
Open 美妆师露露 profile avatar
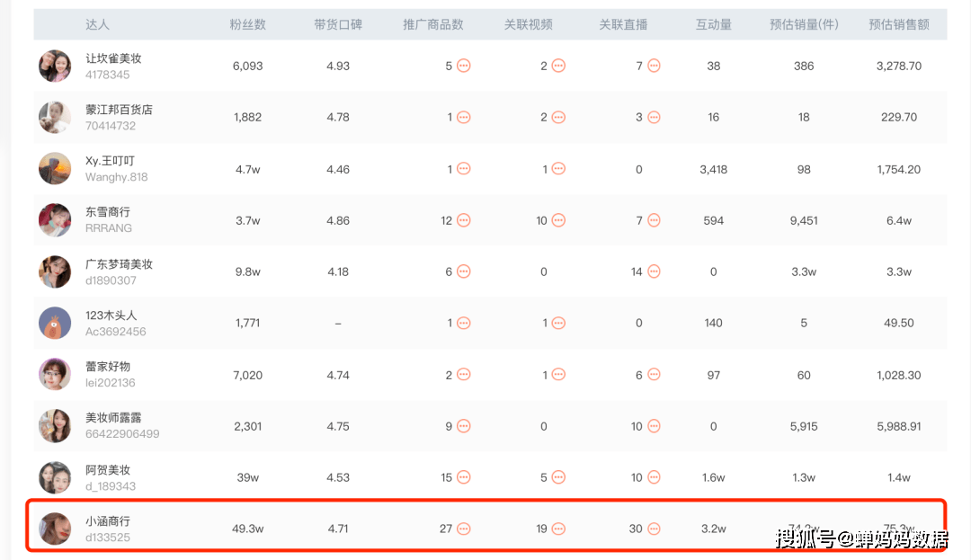pos(55,426)
